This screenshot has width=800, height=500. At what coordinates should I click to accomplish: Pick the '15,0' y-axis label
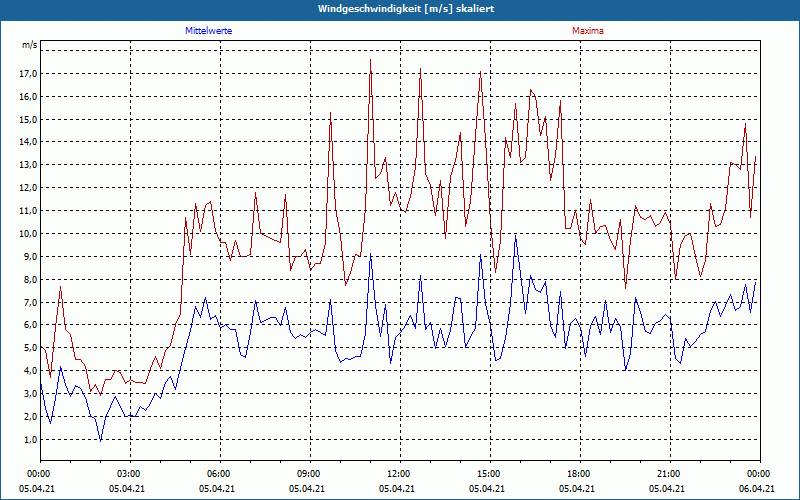[29, 119]
